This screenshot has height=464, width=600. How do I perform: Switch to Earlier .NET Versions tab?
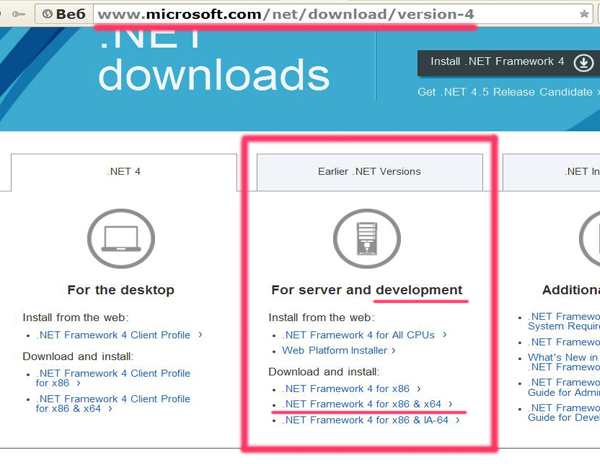[370, 171]
